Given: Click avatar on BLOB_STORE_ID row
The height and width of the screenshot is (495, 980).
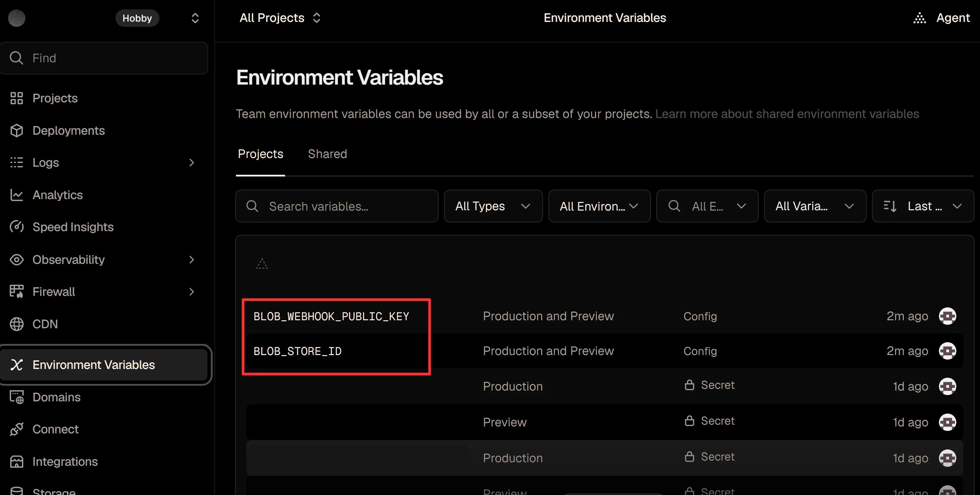Looking at the screenshot, I should click(x=947, y=351).
